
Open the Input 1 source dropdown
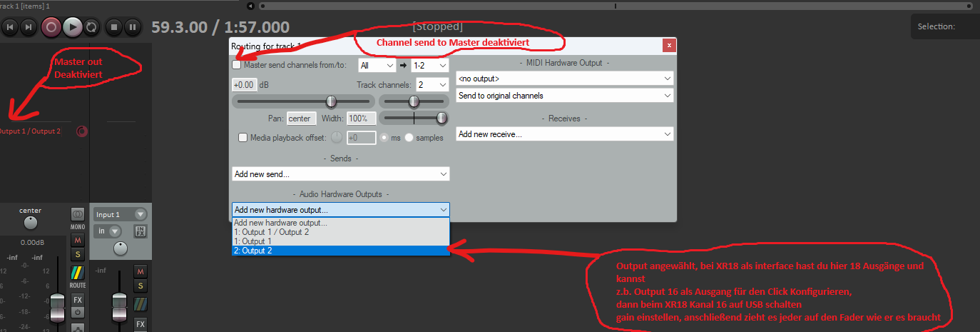[121, 214]
